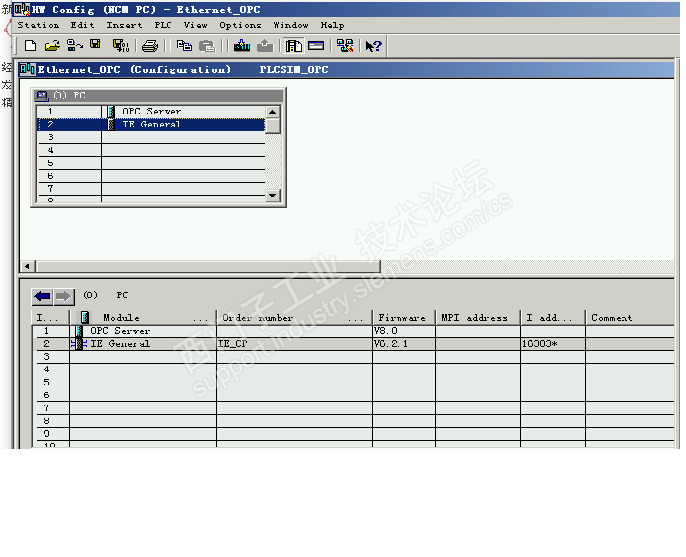The image size is (686, 557).
Task: Select OPC Server row in PC rack
Action: pos(151,112)
